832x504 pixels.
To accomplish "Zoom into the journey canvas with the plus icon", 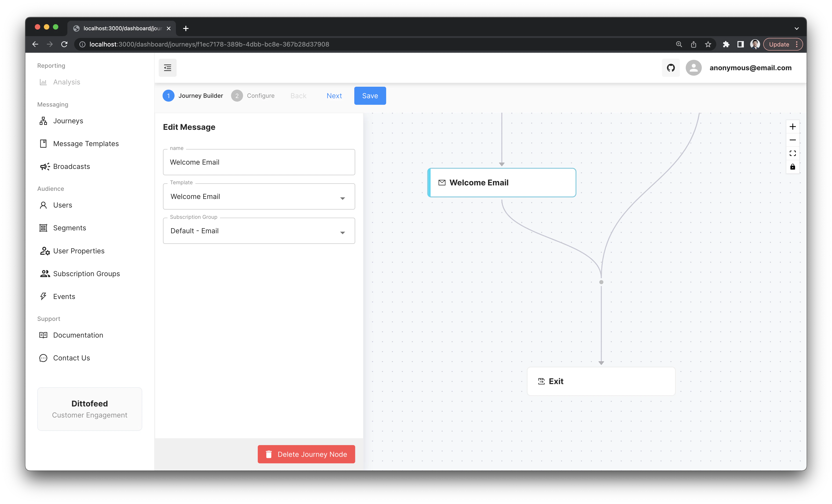I will point(793,126).
